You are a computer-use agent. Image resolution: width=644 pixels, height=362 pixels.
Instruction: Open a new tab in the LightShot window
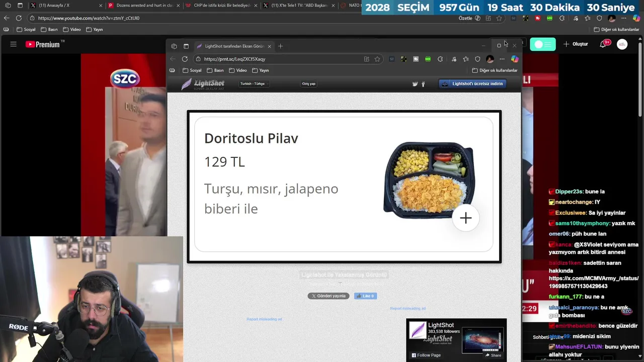(281, 46)
